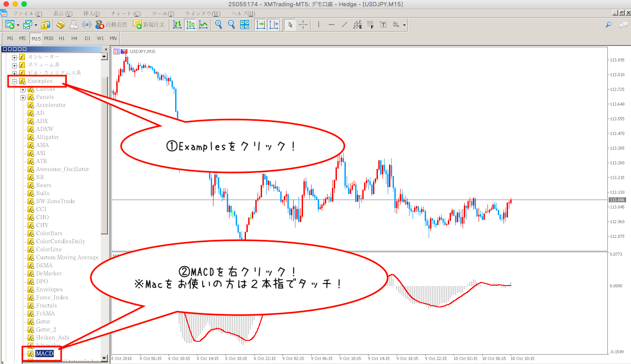Select the crosshair cursor tool

[303, 25]
